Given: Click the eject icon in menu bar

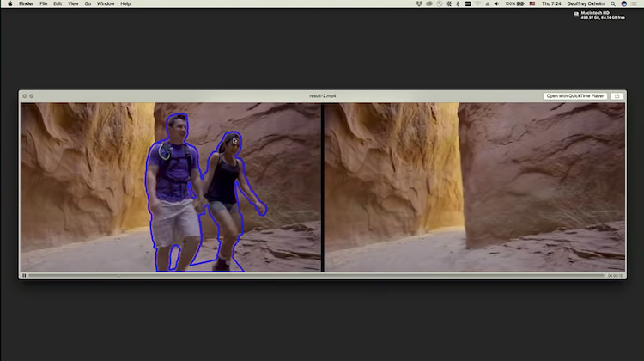Looking at the screenshot, I should click(488, 3).
